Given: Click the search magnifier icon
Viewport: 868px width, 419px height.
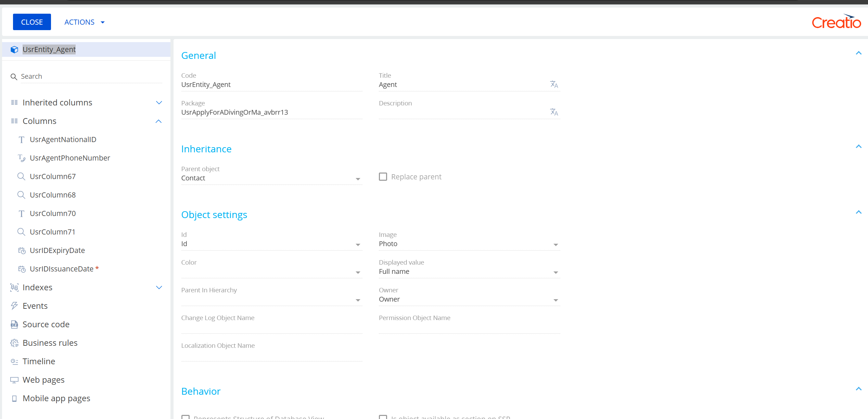Looking at the screenshot, I should point(14,77).
